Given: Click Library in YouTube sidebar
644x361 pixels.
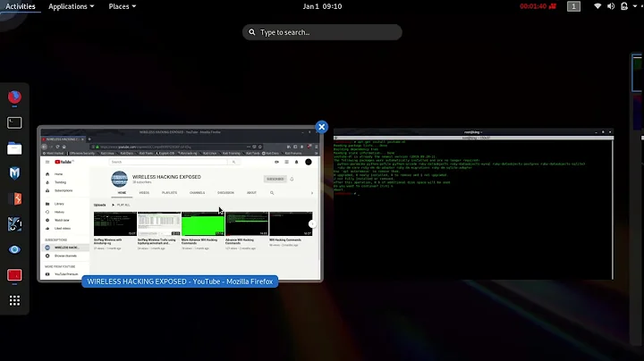Looking at the screenshot, I should coord(59,204).
